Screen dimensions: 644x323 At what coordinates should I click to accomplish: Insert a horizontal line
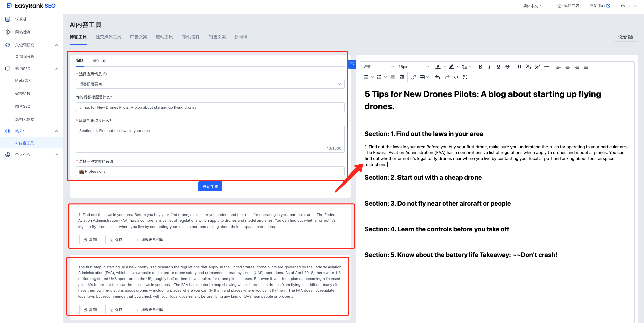[547, 67]
